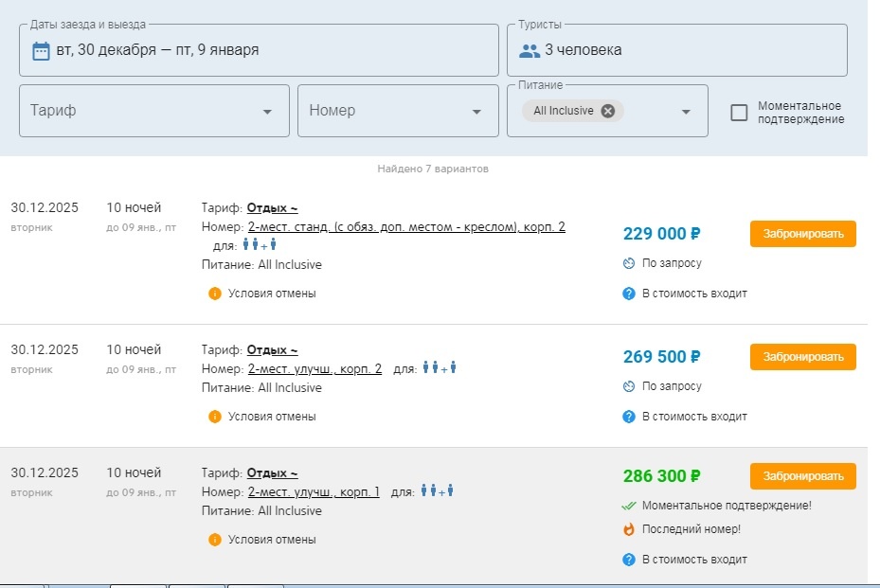Viewport: 880px width, 588px height.
Task: Click cancellation info icon for 269 500 ₽ offer
Action: coord(214,417)
